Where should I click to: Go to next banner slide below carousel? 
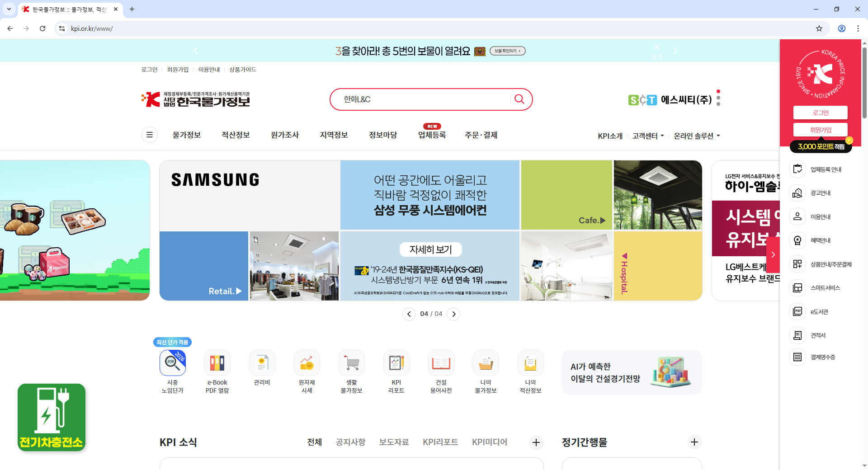pos(453,314)
